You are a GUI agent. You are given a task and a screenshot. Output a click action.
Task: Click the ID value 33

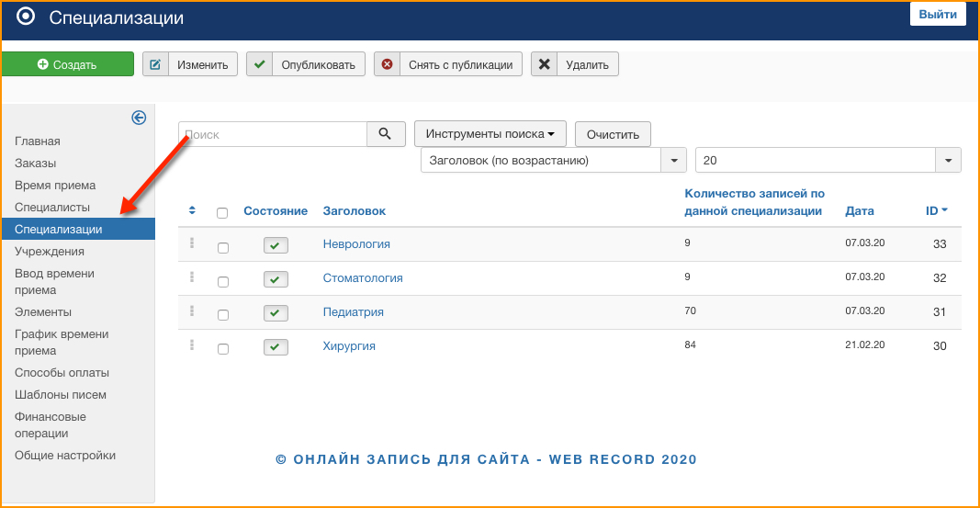[940, 244]
